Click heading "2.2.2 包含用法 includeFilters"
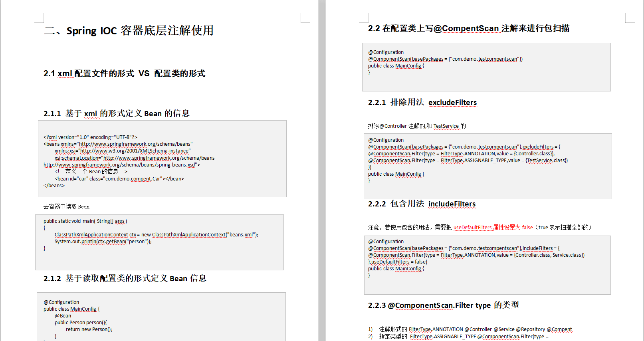The image size is (644, 341). click(x=422, y=204)
